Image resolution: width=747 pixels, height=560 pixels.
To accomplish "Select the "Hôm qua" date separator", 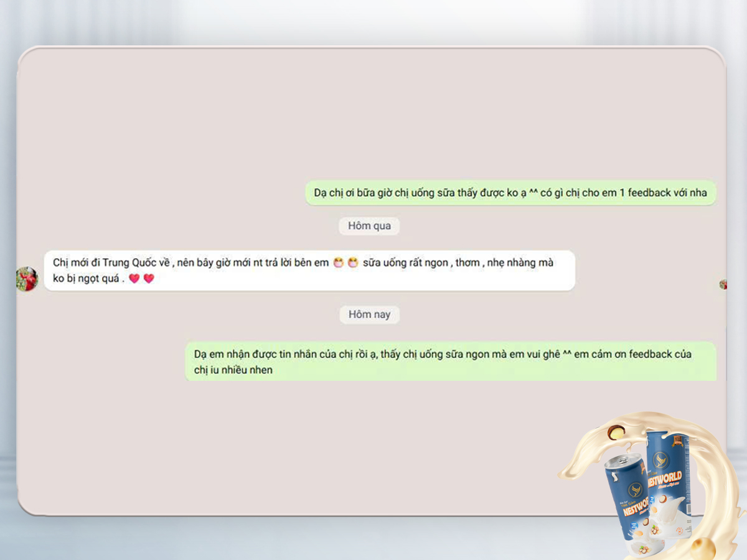I will tap(369, 226).
